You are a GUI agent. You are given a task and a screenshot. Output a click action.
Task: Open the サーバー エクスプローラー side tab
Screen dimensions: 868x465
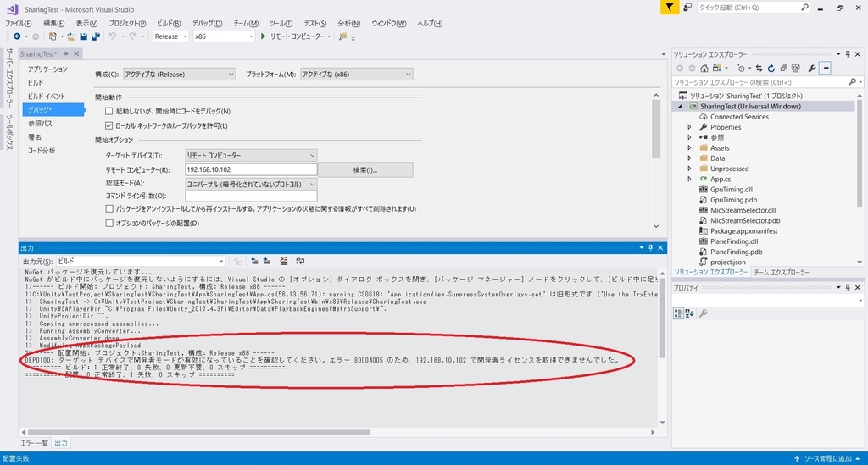click(x=9, y=78)
